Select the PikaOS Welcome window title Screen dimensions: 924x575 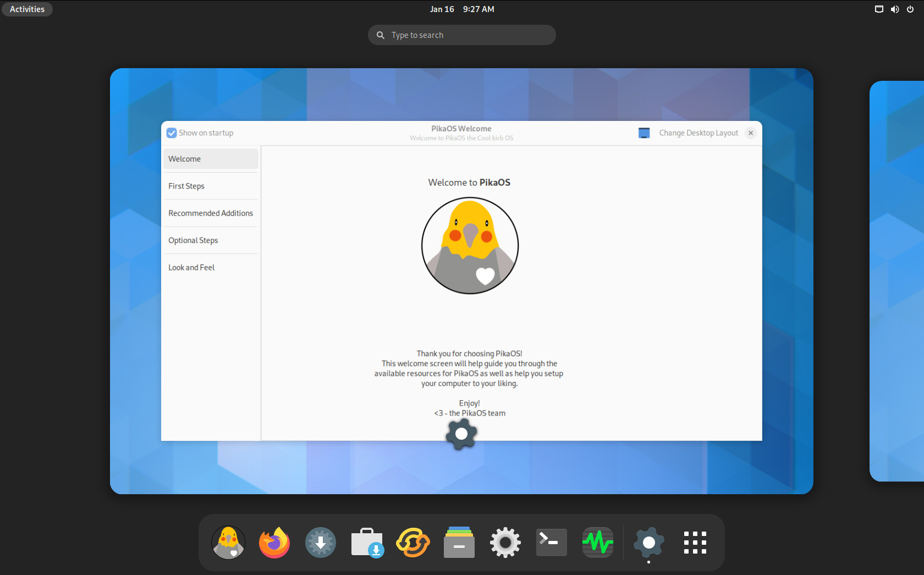pos(461,129)
